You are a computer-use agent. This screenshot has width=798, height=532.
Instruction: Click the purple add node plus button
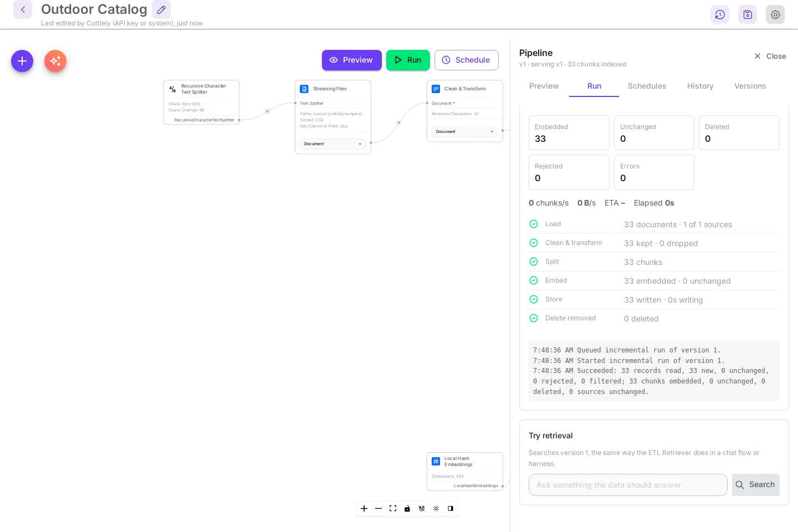(x=22, y=61)
